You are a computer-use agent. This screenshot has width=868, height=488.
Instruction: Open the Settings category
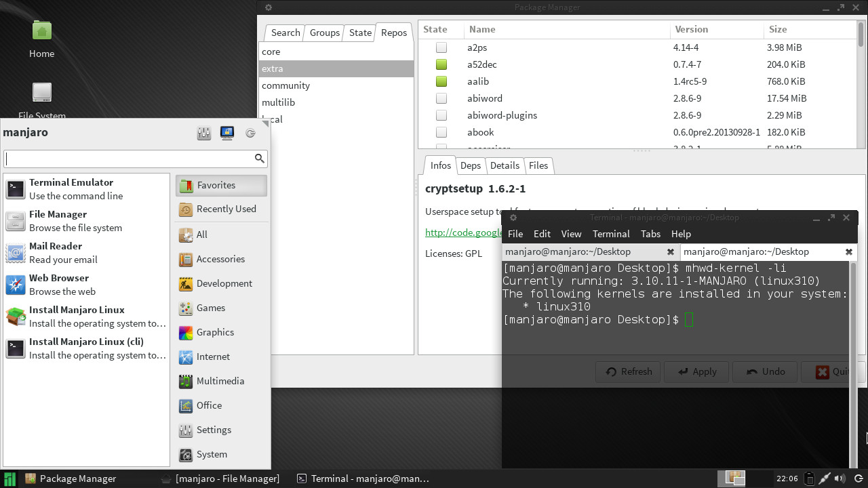[221, 430]
